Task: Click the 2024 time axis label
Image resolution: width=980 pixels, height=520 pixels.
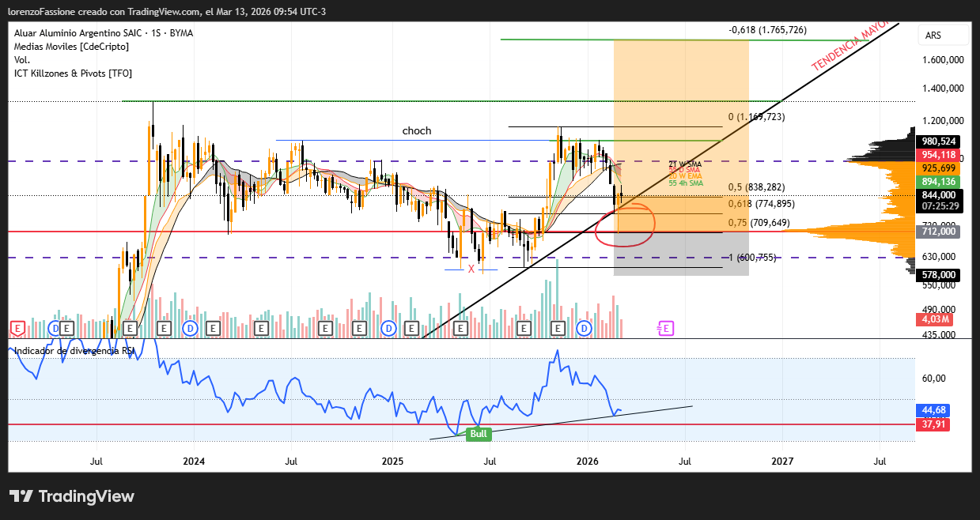Action: pyautogui.click(x=193, y=461)
